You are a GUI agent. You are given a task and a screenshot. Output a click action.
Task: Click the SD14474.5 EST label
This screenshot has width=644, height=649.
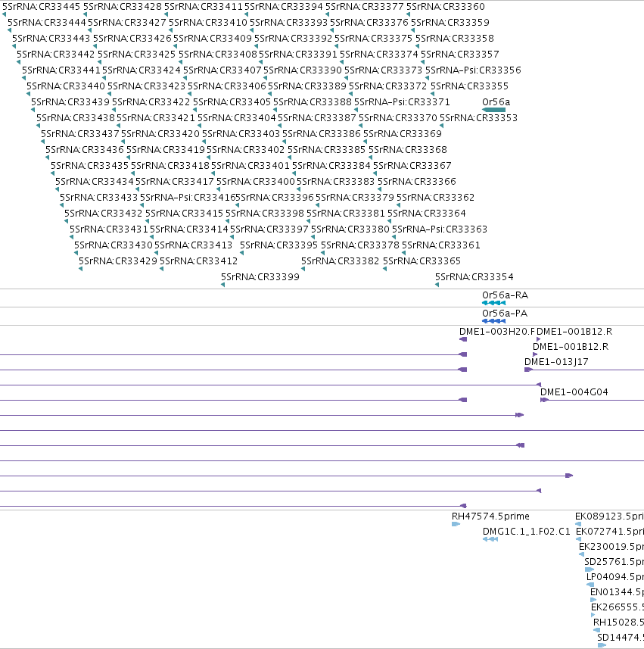(x=621, y=638)
